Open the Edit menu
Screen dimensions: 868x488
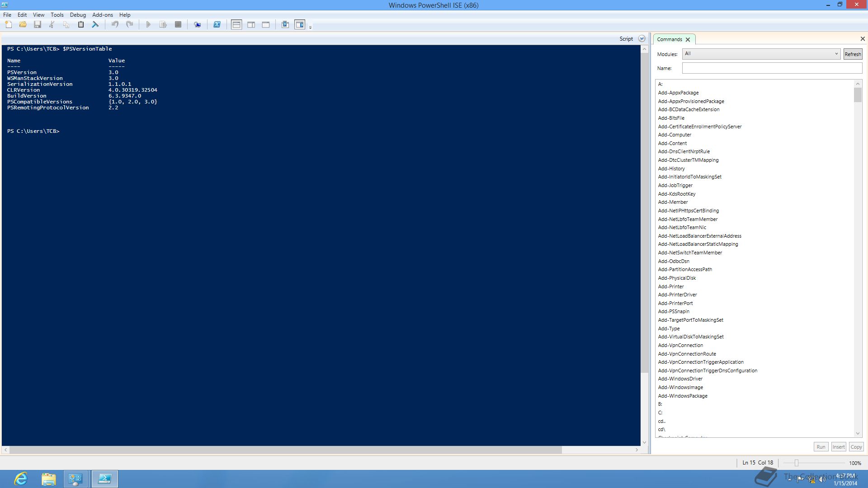[x=22, y=15]
